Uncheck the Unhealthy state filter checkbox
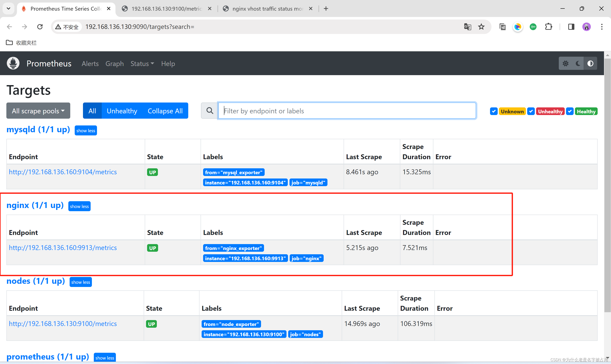The width and height of the screenshot is (611, 364). pos(531,111)
